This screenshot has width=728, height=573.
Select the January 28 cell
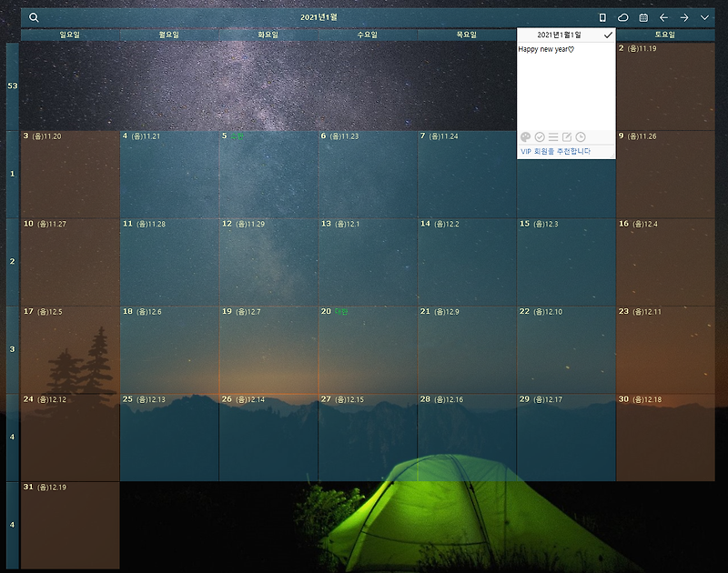point(467,437)
